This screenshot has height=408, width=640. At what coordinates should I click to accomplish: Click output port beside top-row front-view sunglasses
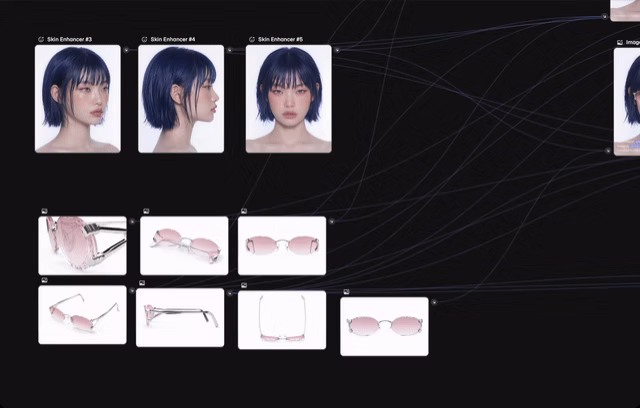point(332,221)
